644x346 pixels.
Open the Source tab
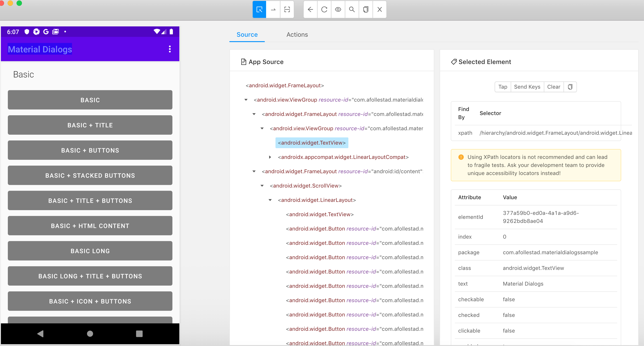click(x=247, y=34)
